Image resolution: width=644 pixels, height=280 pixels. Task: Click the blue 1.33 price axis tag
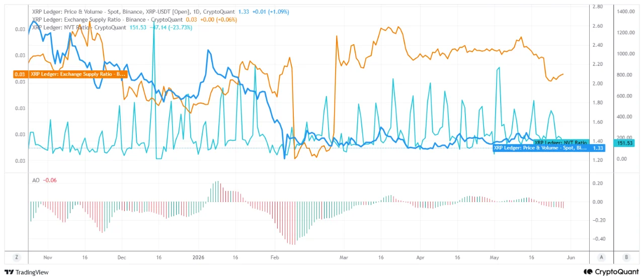599,148
